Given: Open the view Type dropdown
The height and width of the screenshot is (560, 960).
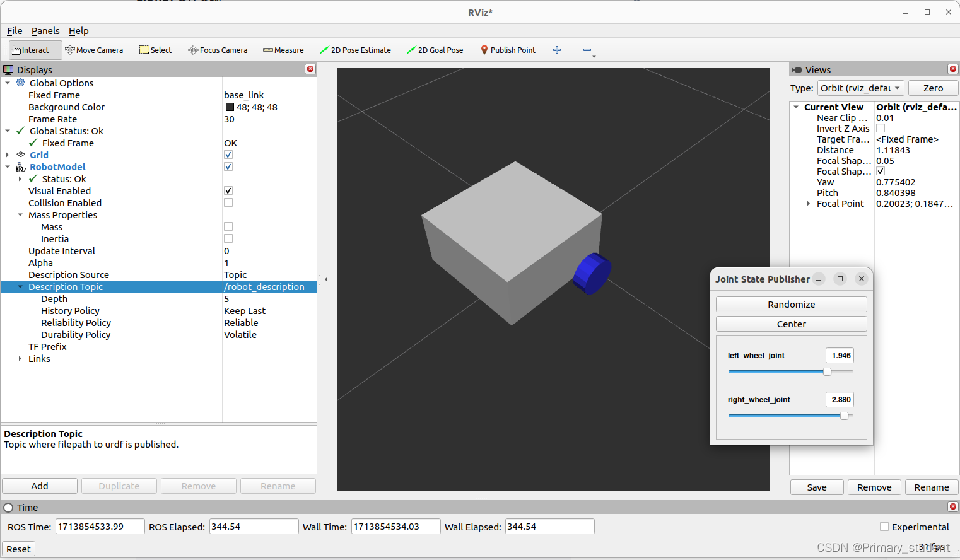Looking at the screenshot, I should pyautogui.click(x=861, y=88).
